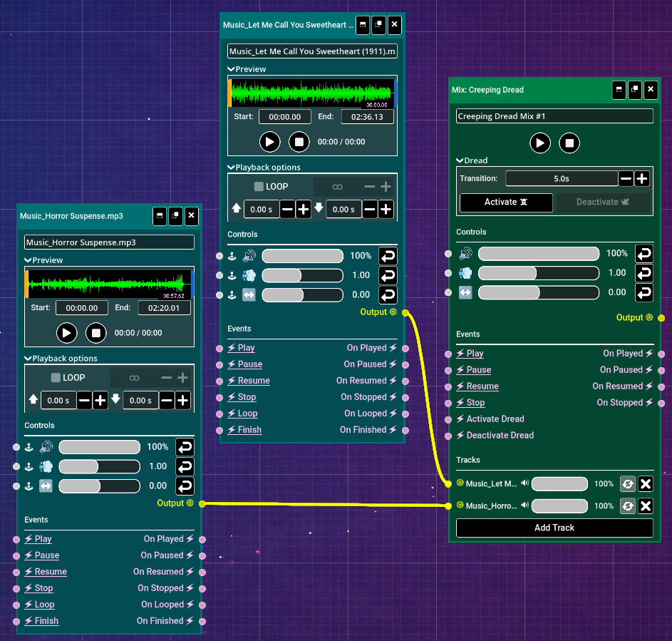Click the refresh icon on Music_Let M... track
672x641 pixels.
click(627, 484)
